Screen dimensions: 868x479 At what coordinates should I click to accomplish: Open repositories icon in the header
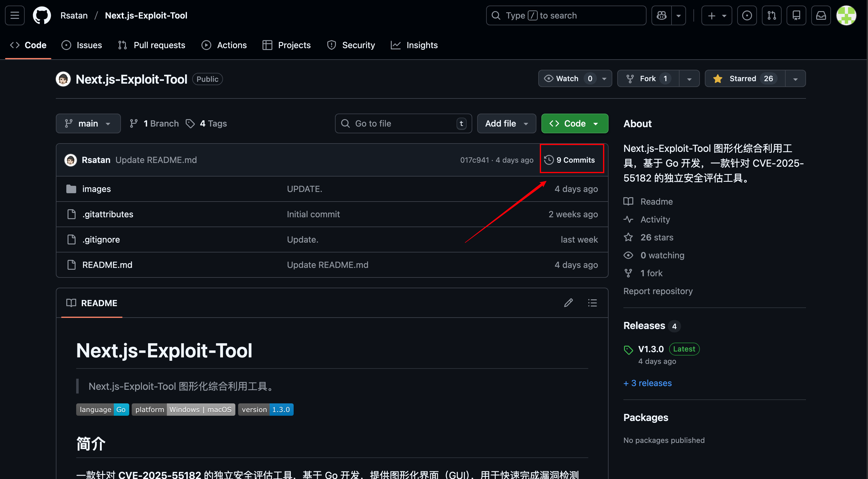[796, 15]
